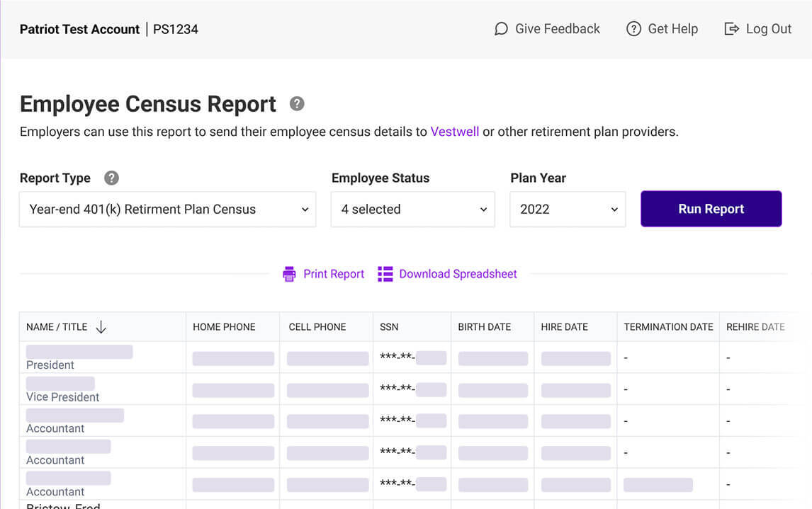The width and height of the screenshot is (812, 509).
Task: Click the spreadsheet list icon for Download
Action: [x=385, y=274]
